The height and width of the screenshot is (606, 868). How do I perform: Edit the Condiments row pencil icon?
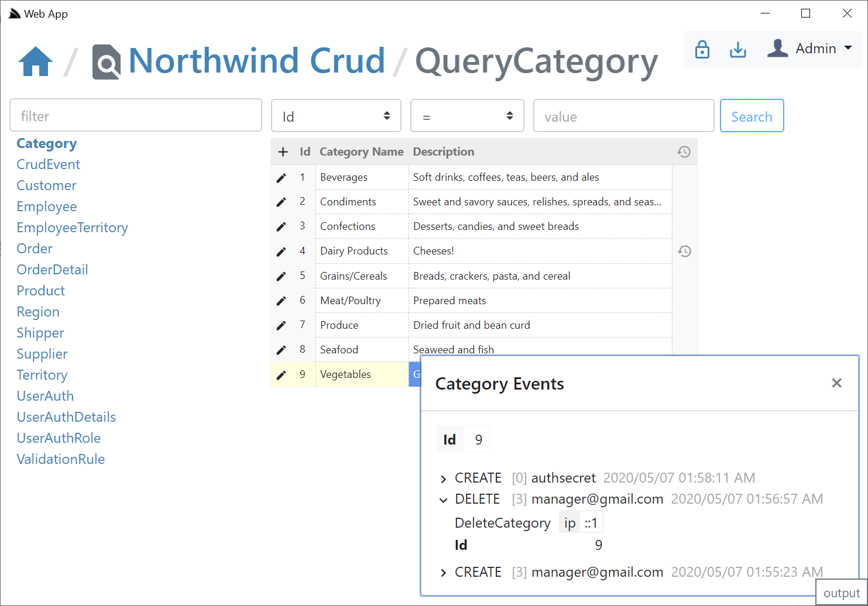coord(282,202)
